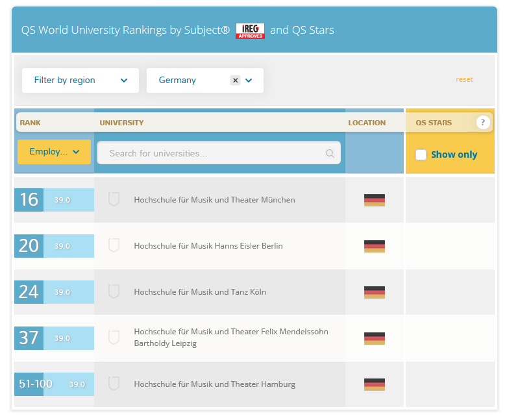Click rank number 16
The image size is (507, 420).
pyautogui.click(x=29, y=199)
